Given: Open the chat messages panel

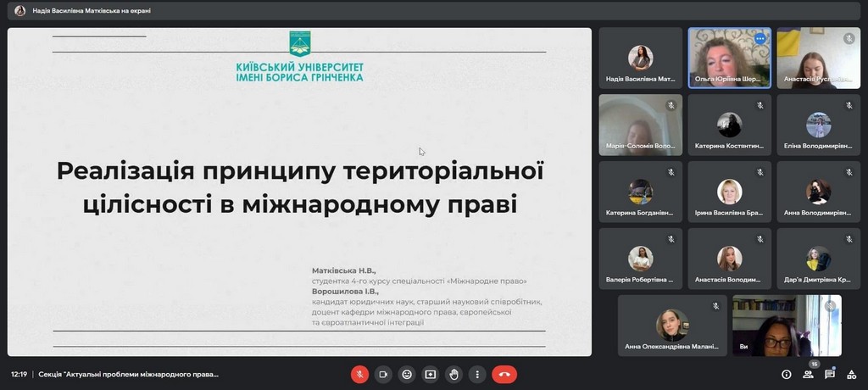Looking at the screenshot, I should (830, 374).
